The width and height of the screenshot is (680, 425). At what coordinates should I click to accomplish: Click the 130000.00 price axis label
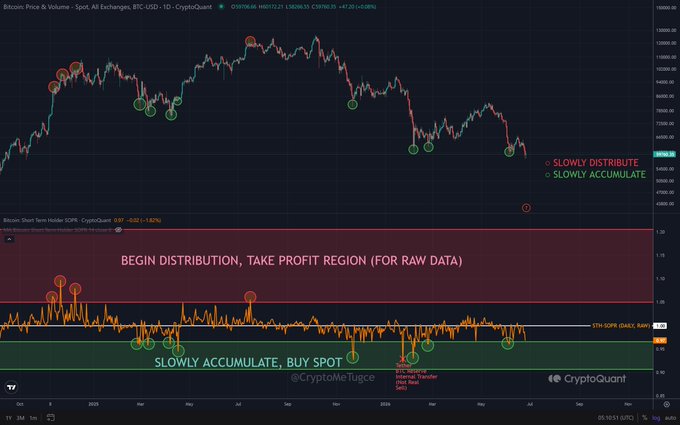(x=665, y=30)
